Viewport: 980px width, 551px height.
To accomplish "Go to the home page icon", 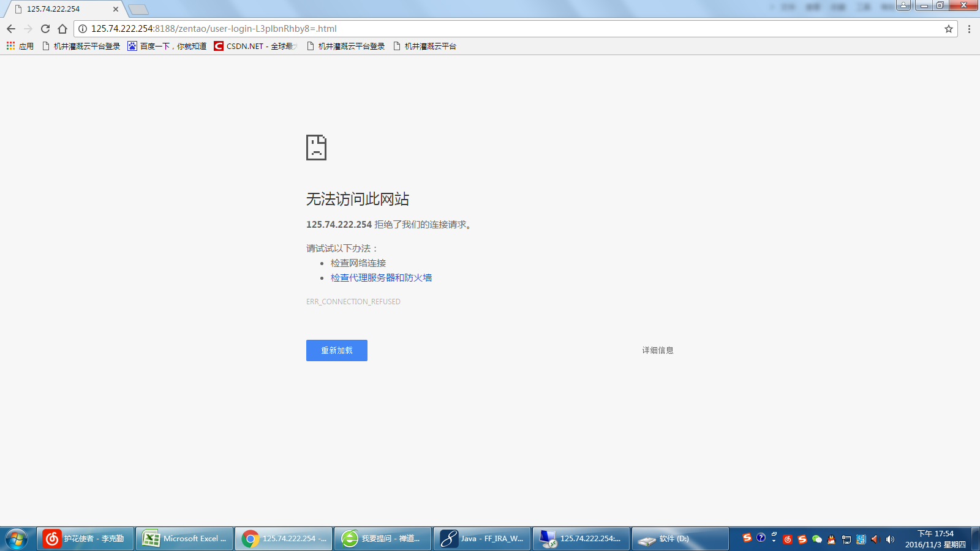I will [x=62, y=29].
